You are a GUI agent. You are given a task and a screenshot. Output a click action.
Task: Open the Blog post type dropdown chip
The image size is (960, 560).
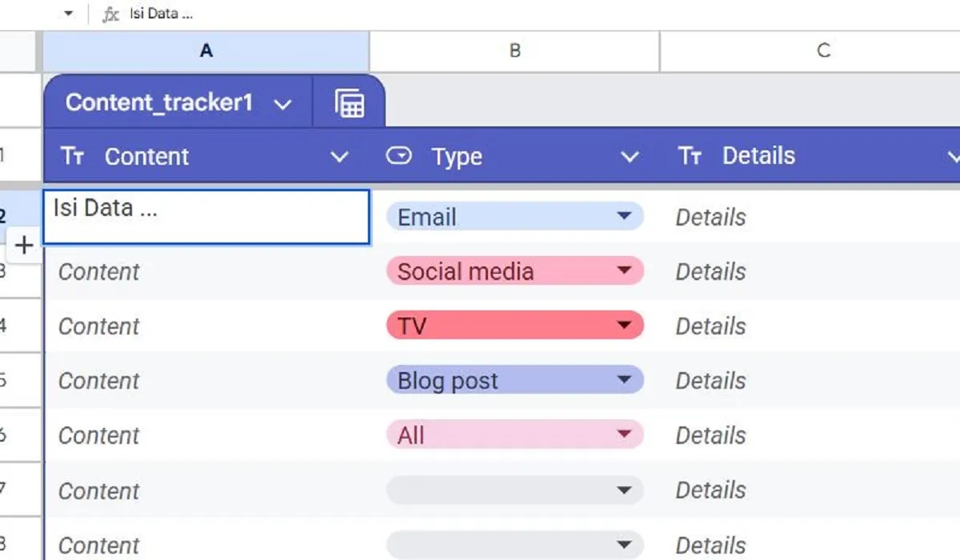point(515,380)
